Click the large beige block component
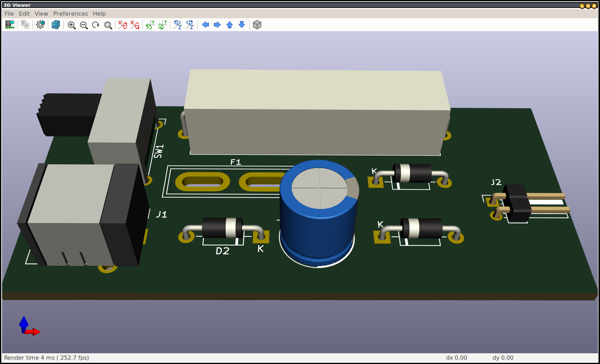 pos(317,113)
